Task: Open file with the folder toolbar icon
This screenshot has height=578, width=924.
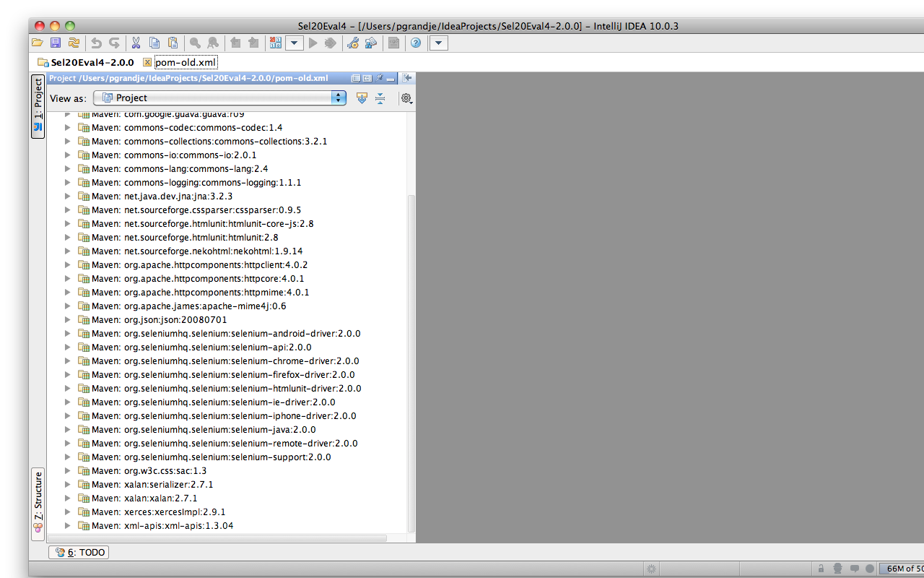Action: 38,43
